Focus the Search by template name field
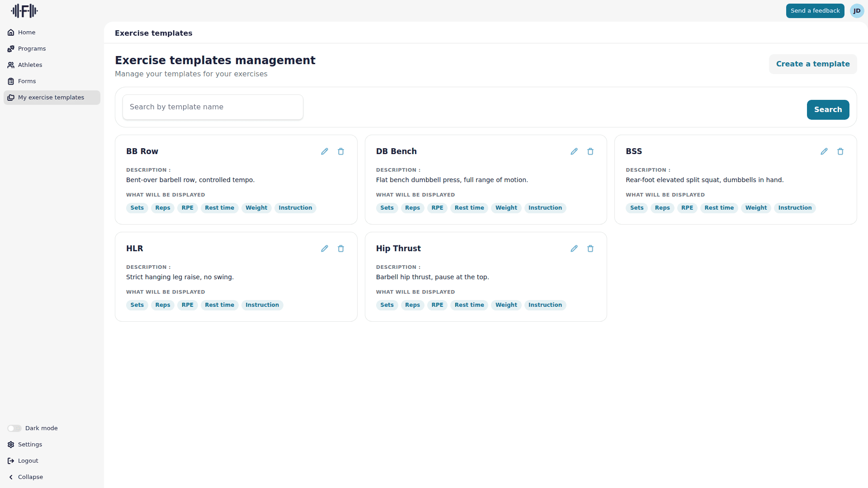This screenshot has width=868, height=488. pyautogui.click(x=213, y=107)
